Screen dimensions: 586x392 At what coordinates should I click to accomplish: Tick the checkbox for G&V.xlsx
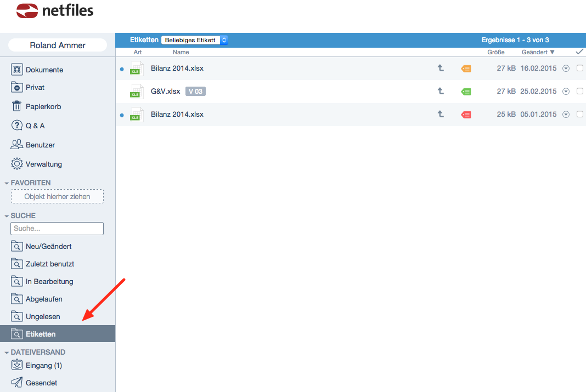(x=579, y=92)
